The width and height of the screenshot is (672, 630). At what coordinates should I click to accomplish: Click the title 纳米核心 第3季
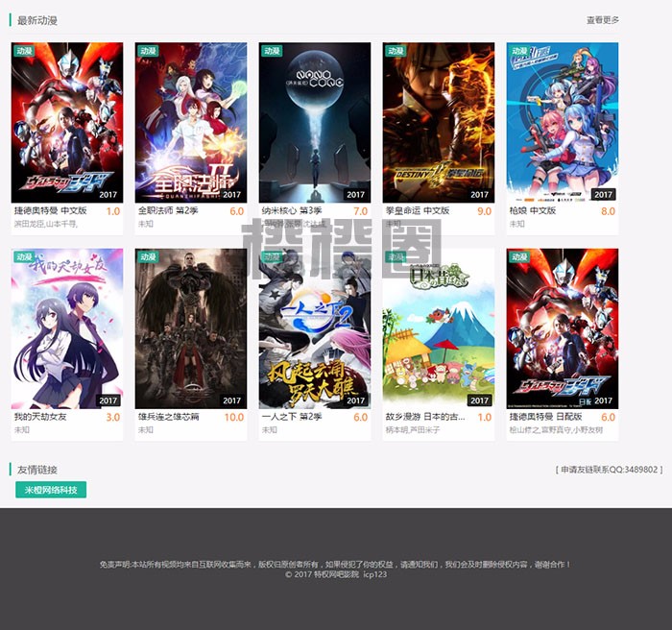click(292, 210)
